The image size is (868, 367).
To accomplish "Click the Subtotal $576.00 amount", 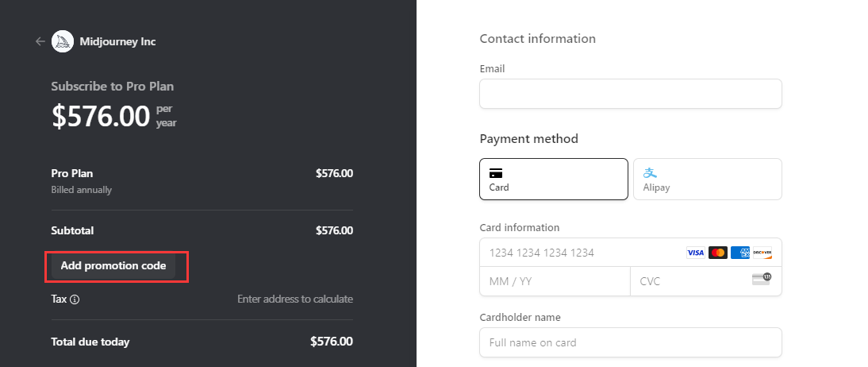I will (334, 230).
